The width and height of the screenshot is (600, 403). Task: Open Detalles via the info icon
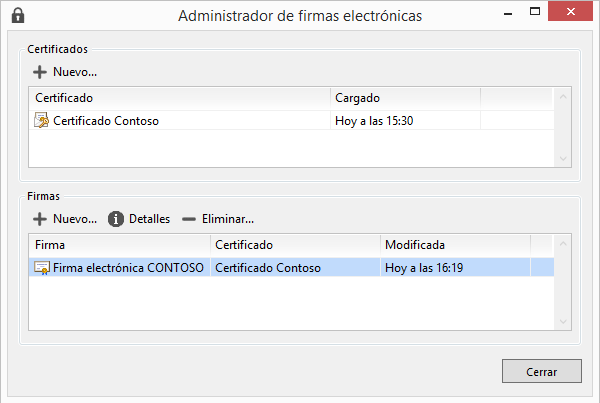click(x=116, y=219)
